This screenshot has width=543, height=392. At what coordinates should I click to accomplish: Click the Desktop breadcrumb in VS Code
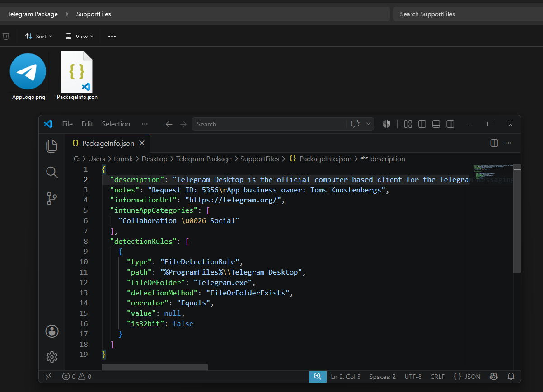(x=154, y=159)
